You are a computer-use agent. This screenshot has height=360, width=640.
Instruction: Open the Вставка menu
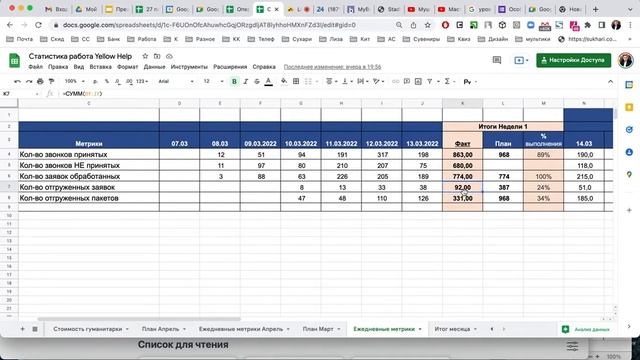point(100,67)
